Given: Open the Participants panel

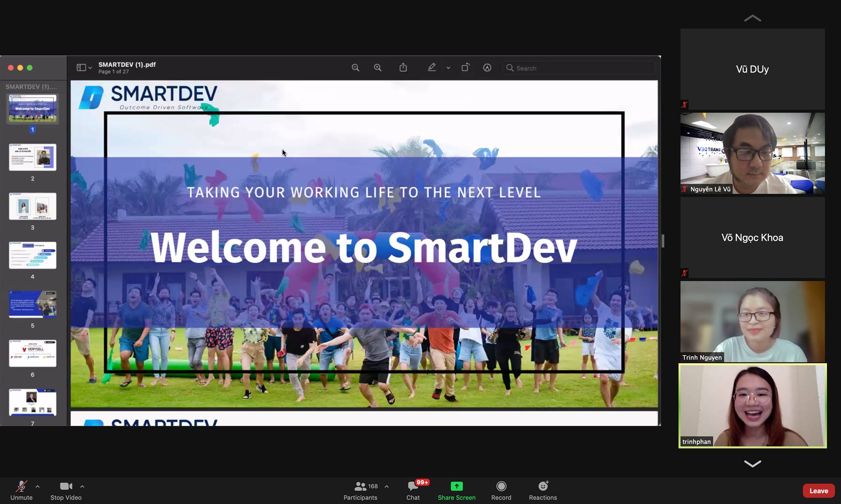Looking at the screenshot, I should pyautogui.click(x=361, y=490).
